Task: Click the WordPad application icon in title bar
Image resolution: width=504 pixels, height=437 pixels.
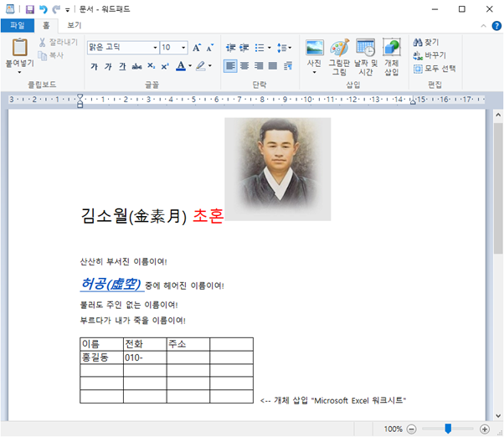Action: [x=10, y=9]
